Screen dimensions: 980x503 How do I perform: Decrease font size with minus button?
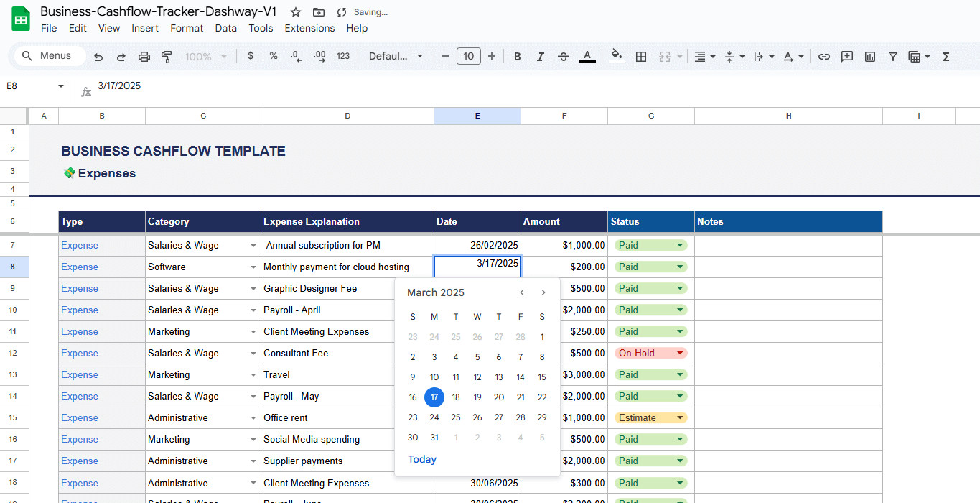coord(446,56)
